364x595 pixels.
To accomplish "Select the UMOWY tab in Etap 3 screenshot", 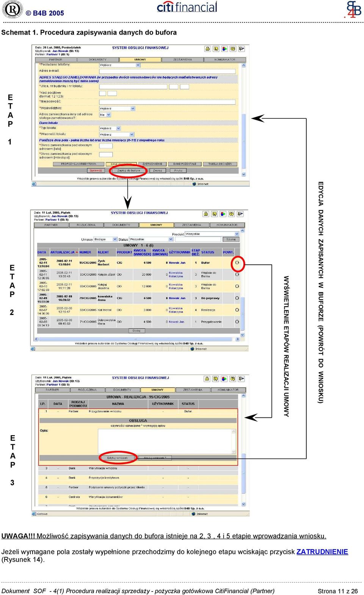I will click(x=157, y=390).
